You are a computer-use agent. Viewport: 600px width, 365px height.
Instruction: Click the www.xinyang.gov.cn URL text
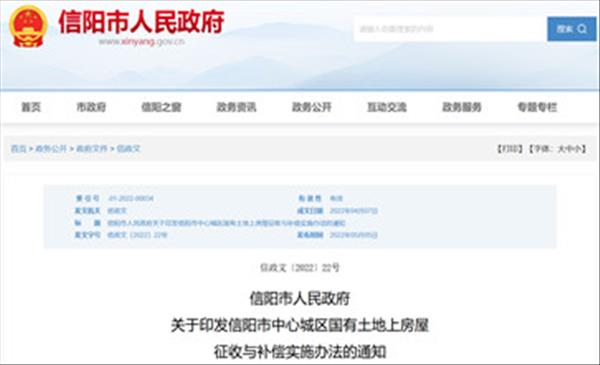coord(141,42)
